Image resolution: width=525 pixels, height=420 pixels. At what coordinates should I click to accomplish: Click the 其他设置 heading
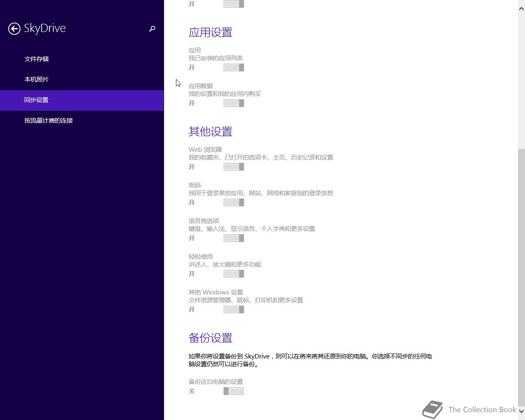point(210,132)
